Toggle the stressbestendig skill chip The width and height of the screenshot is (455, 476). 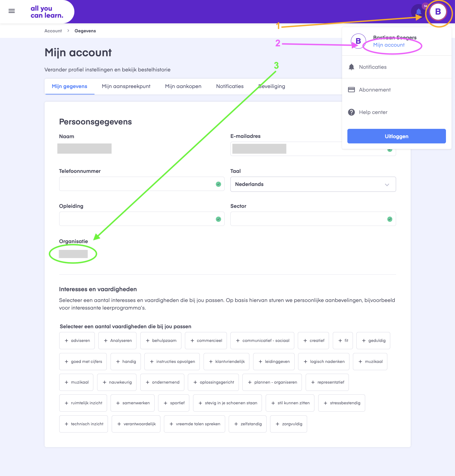click(342, 403)
